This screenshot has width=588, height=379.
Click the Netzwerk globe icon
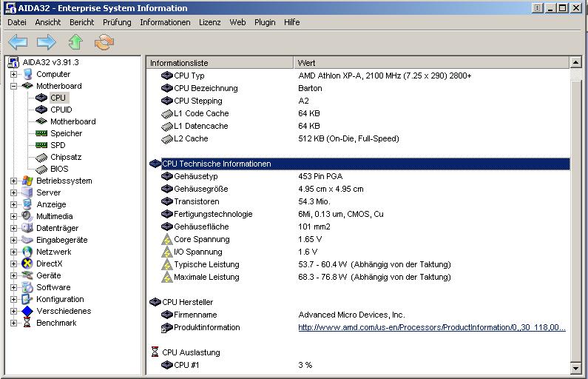(x=27, y=252)
